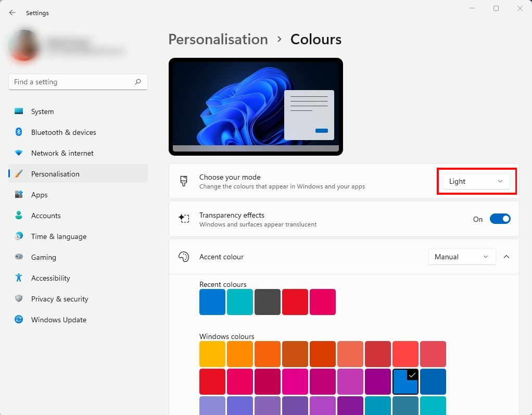Open the Manual accent colour dropdown
The height and width of the screenshot is (415, 532).
pyautogui.click(x=462, y=257)
